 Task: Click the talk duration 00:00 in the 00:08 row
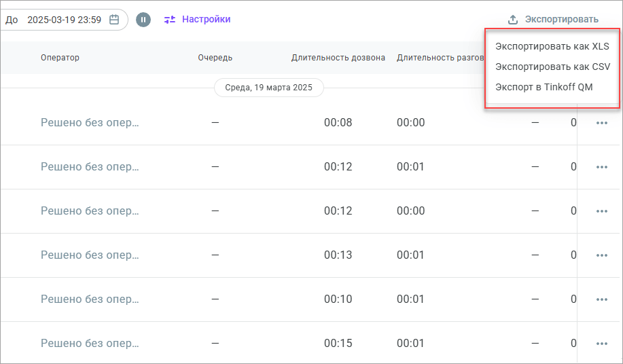tap(411, 123)
